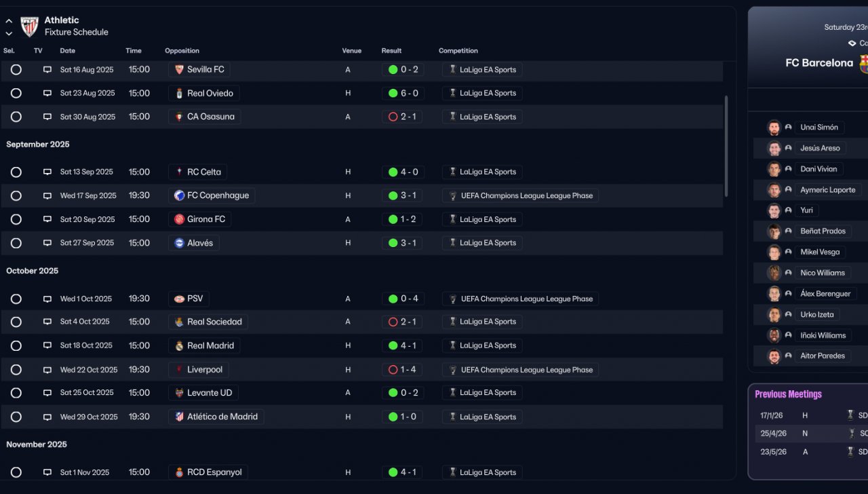Screen dimensions: 868x494
Task: Click the Liverpool club badge icon
Action: point(179,370)
